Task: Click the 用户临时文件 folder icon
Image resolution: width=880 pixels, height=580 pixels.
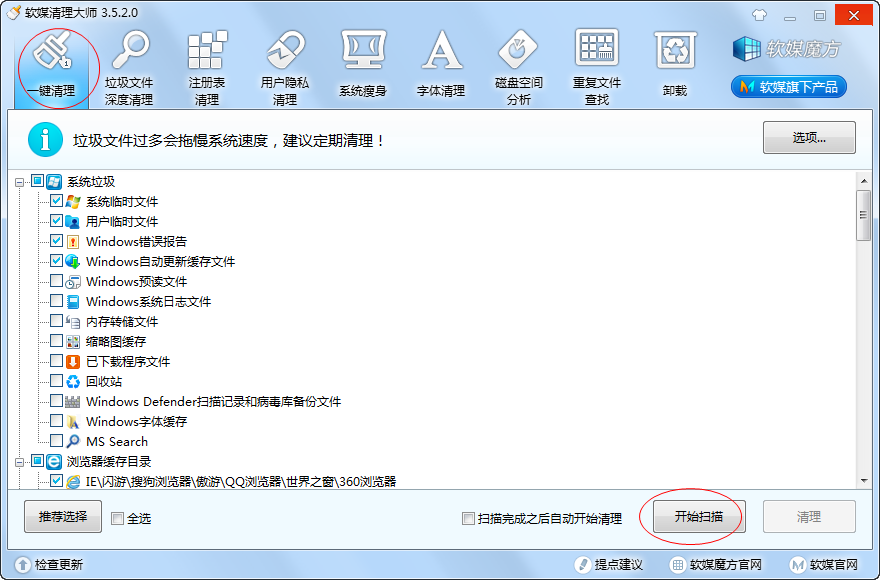Action: pos(73,222)
